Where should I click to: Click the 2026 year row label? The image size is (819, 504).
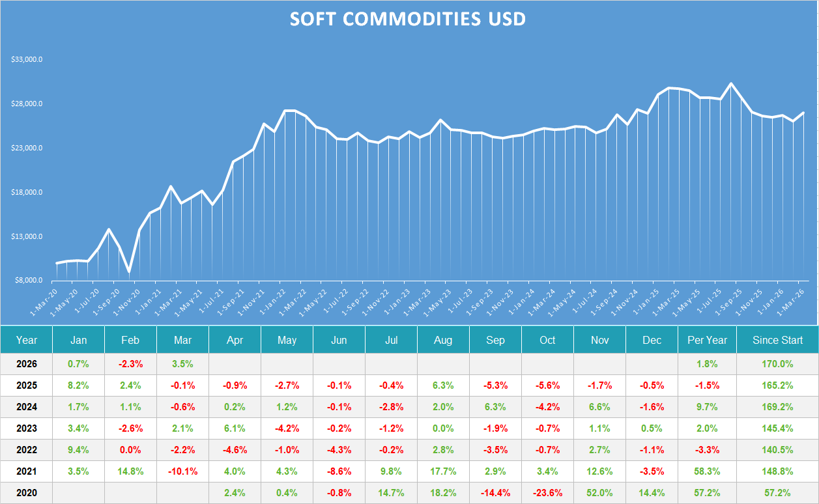click(x=27, y=364)
